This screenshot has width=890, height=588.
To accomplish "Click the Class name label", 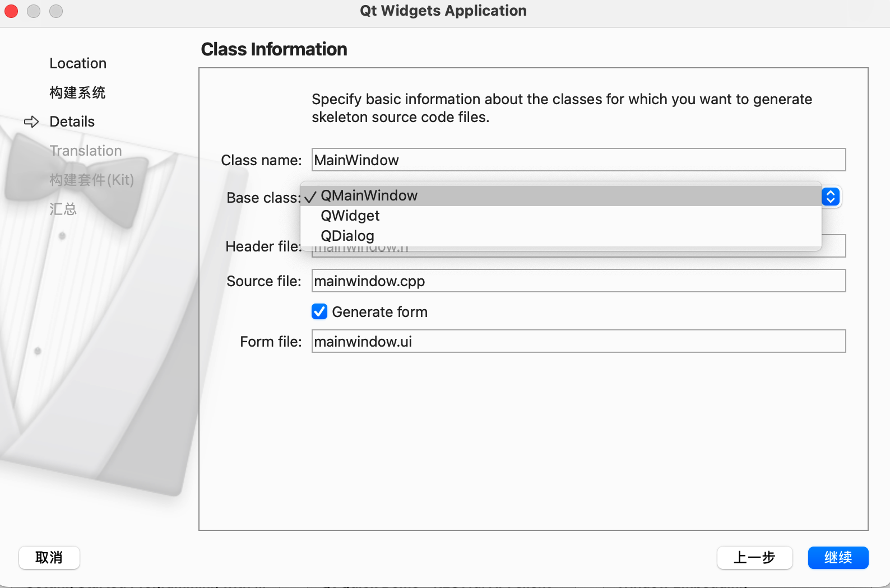I will tap(261, 160).
